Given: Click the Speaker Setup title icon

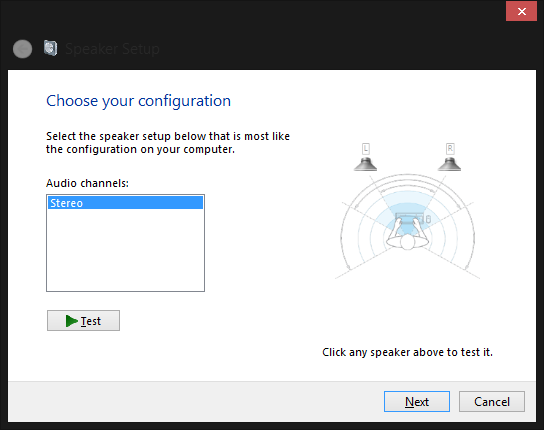Looking at the screenshot, I should [51, 48].
